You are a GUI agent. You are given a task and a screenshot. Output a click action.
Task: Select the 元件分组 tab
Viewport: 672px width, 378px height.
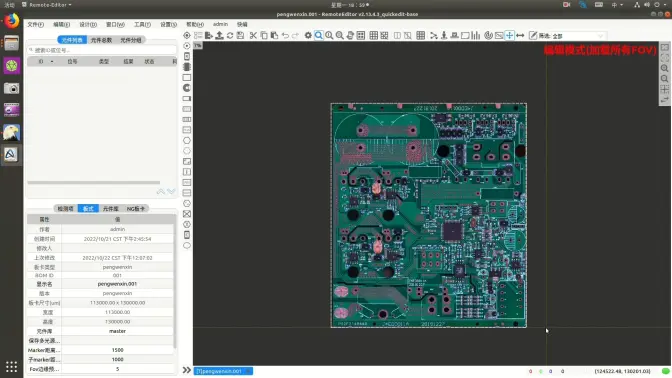point(131,40)
